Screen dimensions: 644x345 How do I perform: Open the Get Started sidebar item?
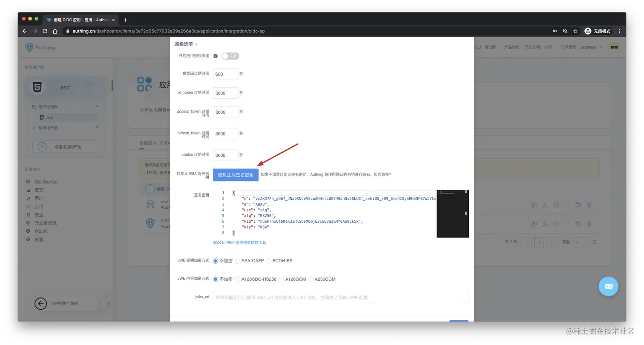click(x=46, y=182)
